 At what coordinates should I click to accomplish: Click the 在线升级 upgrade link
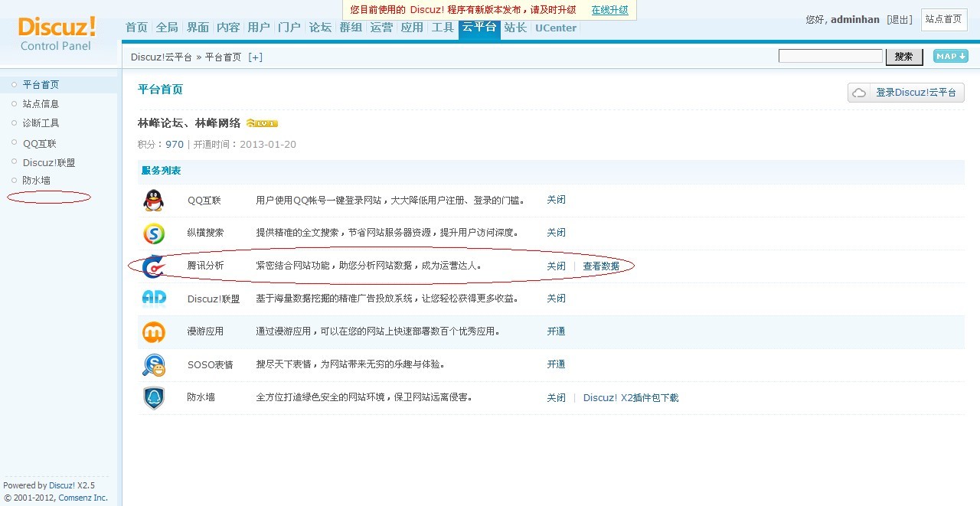pyautogui.click(x=609, y=10)
